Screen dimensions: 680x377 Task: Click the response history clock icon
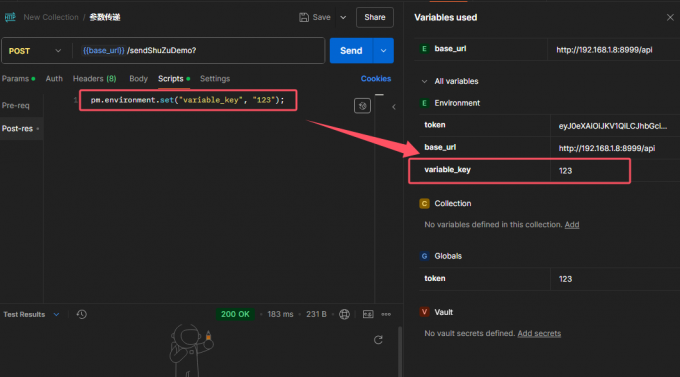pyautogui.click(x=82, y=315)
